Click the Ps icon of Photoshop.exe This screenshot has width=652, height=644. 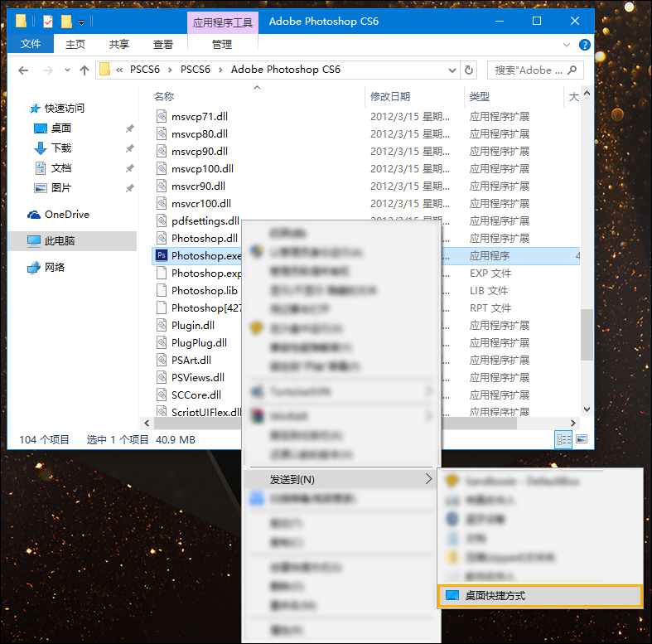click(162, 255)
